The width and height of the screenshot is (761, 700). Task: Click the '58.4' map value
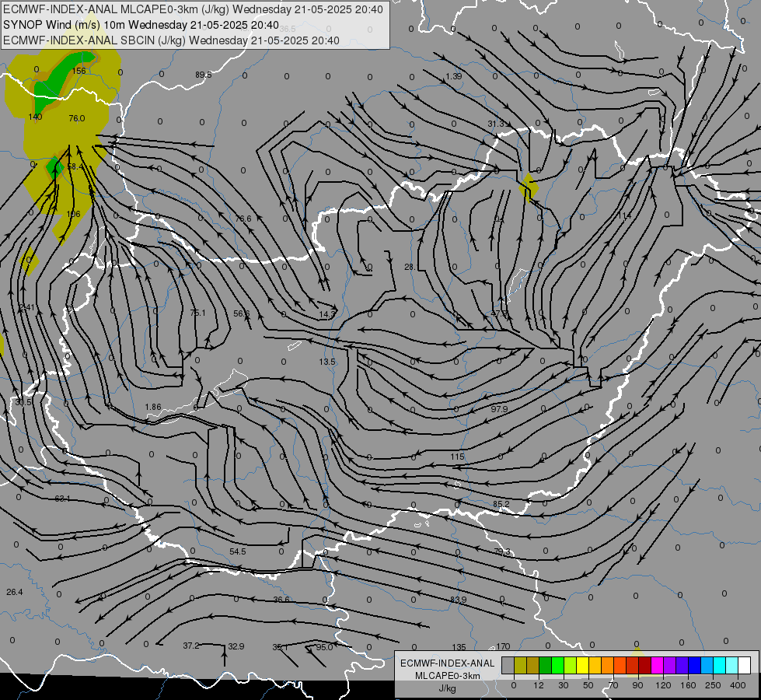tap(75, 166)
